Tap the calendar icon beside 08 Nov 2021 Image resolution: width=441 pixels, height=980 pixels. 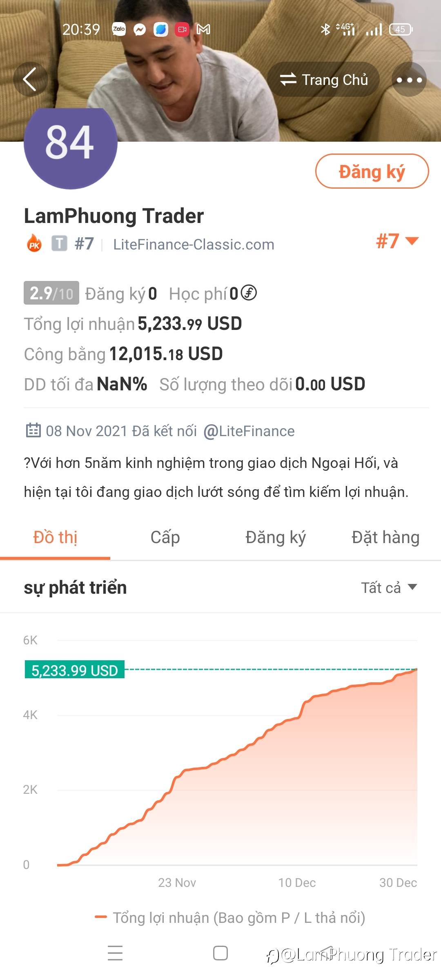click(x=33, y=431)
